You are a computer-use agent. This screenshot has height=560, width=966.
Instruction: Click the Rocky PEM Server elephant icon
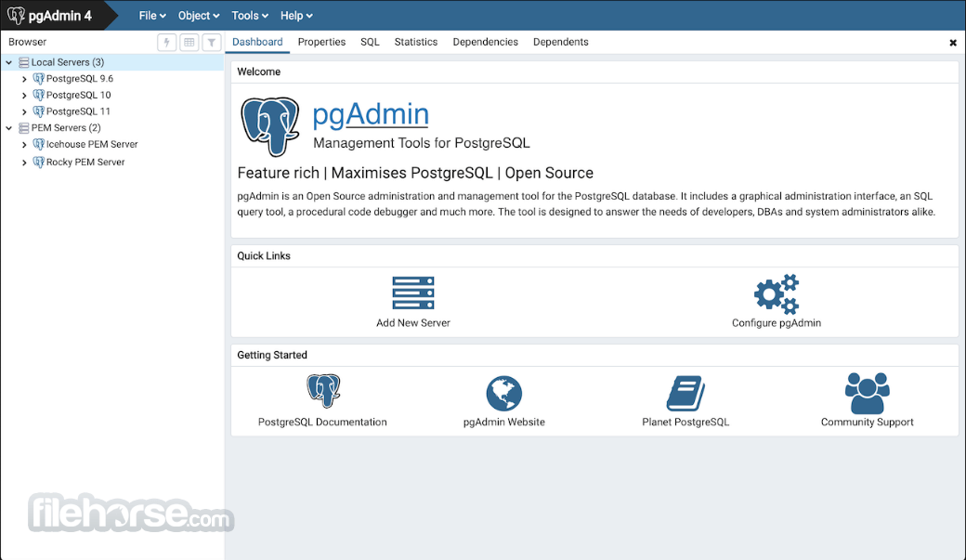[39, 162]
